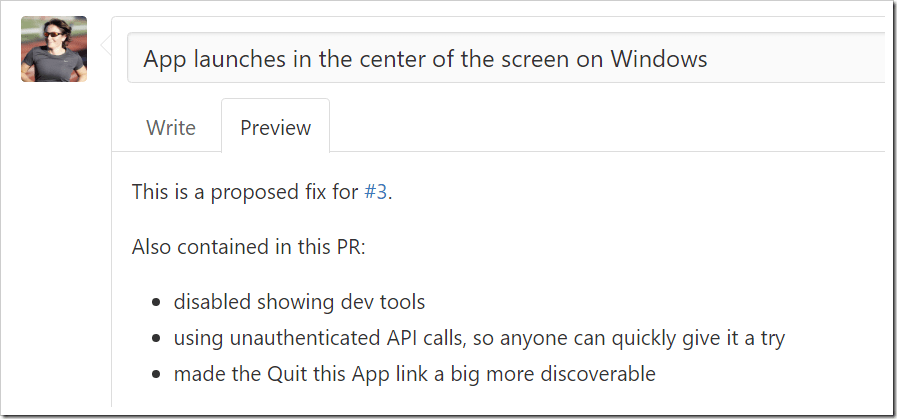Select the Preview tab

275,128
